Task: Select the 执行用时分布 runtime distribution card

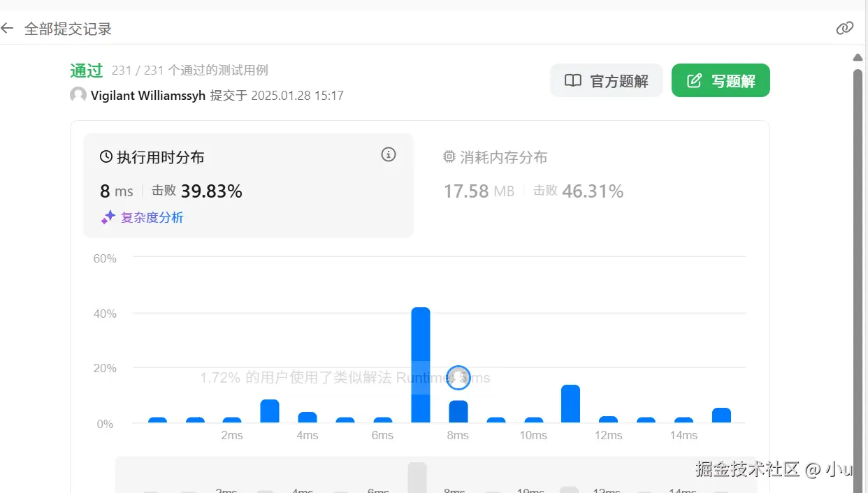Action: [248, 185]
